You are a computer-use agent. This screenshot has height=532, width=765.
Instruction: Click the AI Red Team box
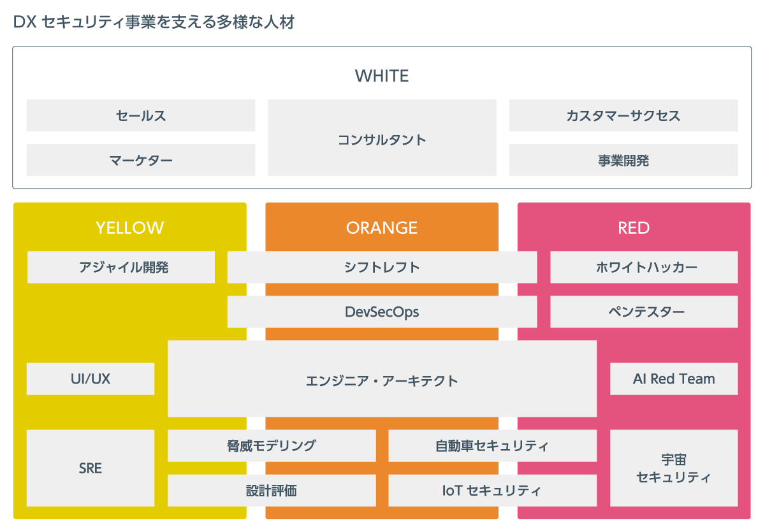point(674,378)
